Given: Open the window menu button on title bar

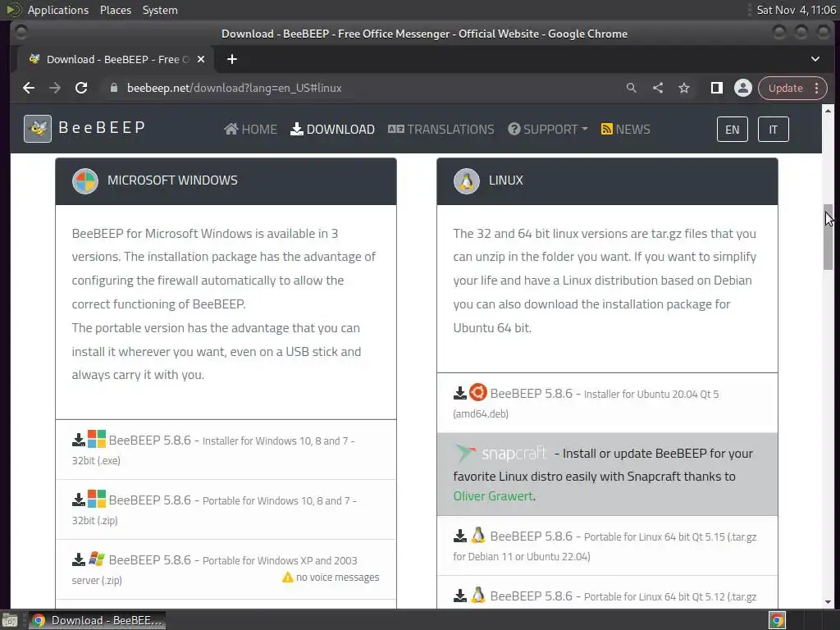Looking at the screenshot, I should (21, 33).
